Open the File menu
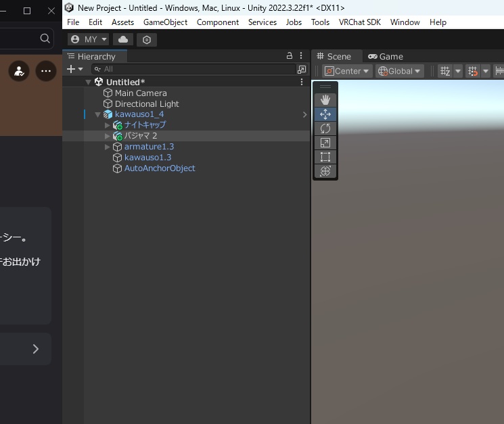This screenshot has height=424, width=504. pos(73,22)
